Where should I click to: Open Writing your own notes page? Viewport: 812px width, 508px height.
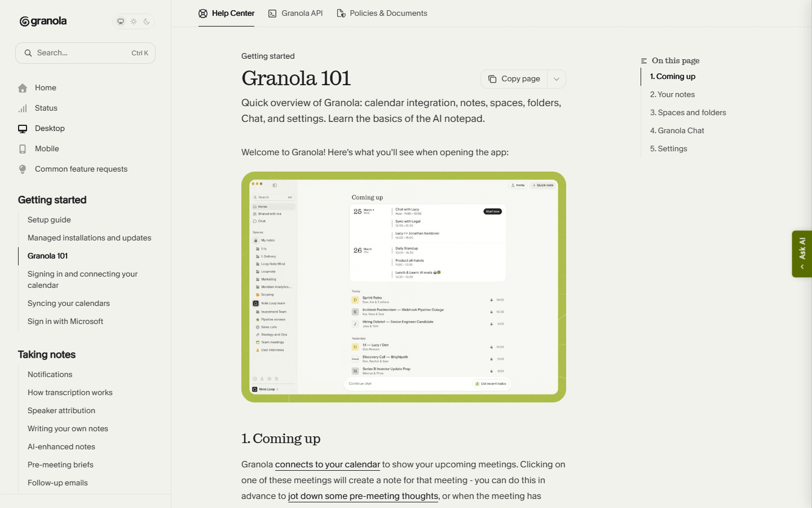click(68, 429)
